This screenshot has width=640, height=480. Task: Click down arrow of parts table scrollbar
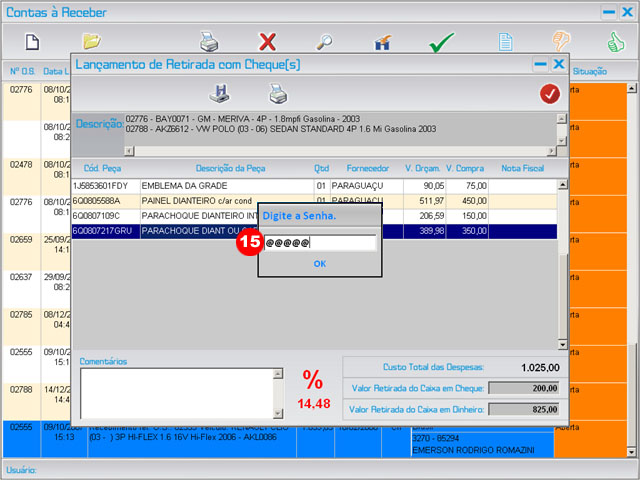pos(562,345)
